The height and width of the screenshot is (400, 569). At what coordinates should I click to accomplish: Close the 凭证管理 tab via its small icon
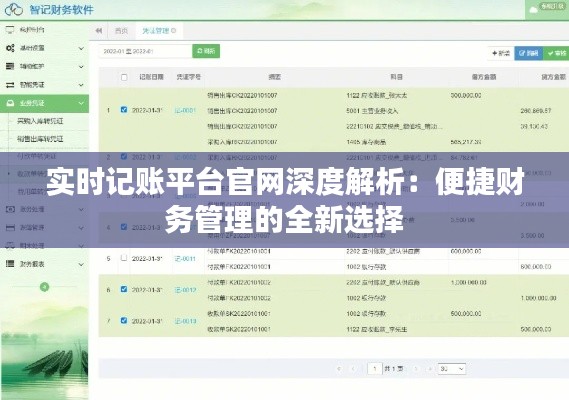[x=174, y=30]
